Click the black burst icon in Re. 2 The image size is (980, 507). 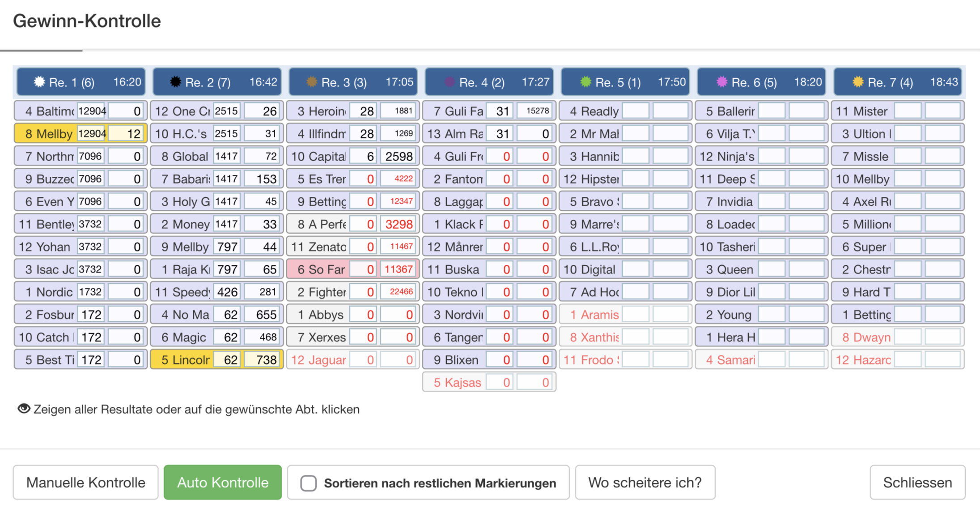click(175, 82)
